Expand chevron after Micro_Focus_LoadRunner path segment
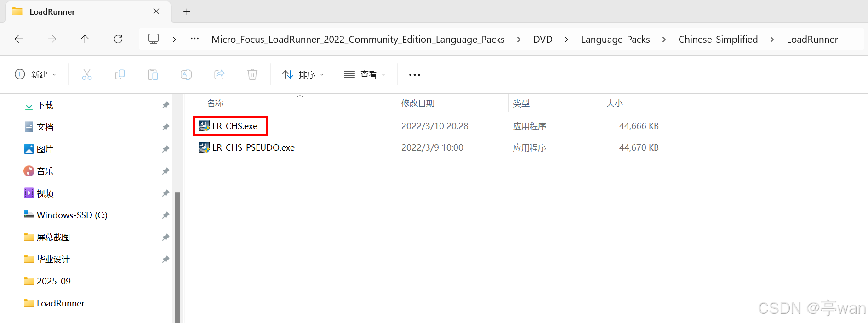The image size is (868, 323). (x=519, y=40)
